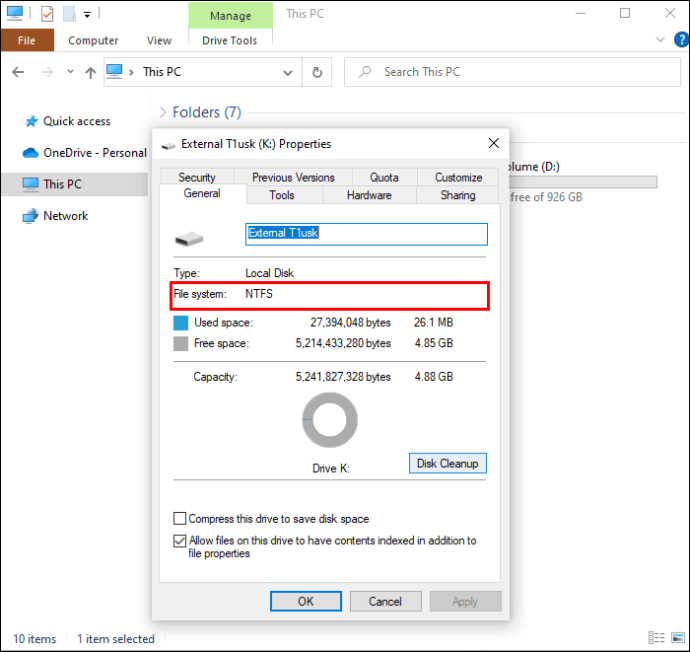Image resolution: width=690 pixels, height=652 pixels.
Task: Click This PC in the address bar
Action: pyautogui.click(x=162, y=72)
